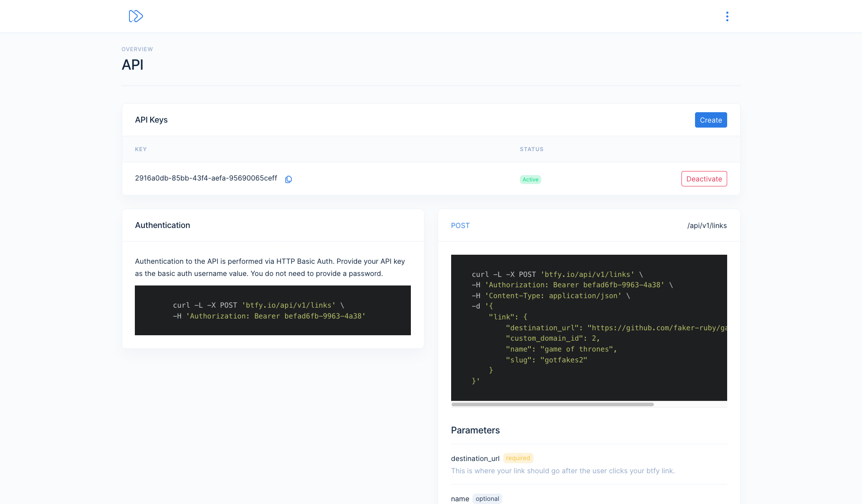Click the required badge next to destination_url

(518, 458)
